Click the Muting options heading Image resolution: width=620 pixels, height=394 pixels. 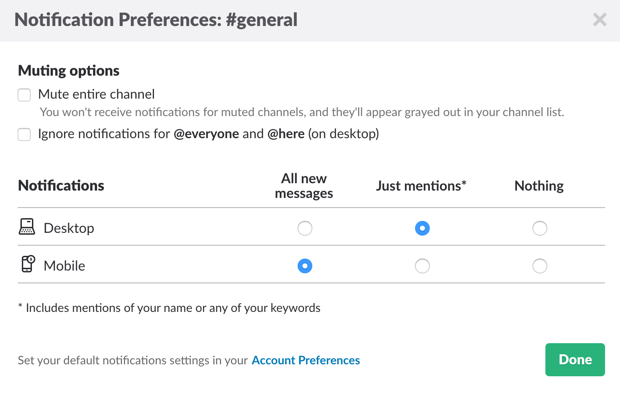click(69, 71)
